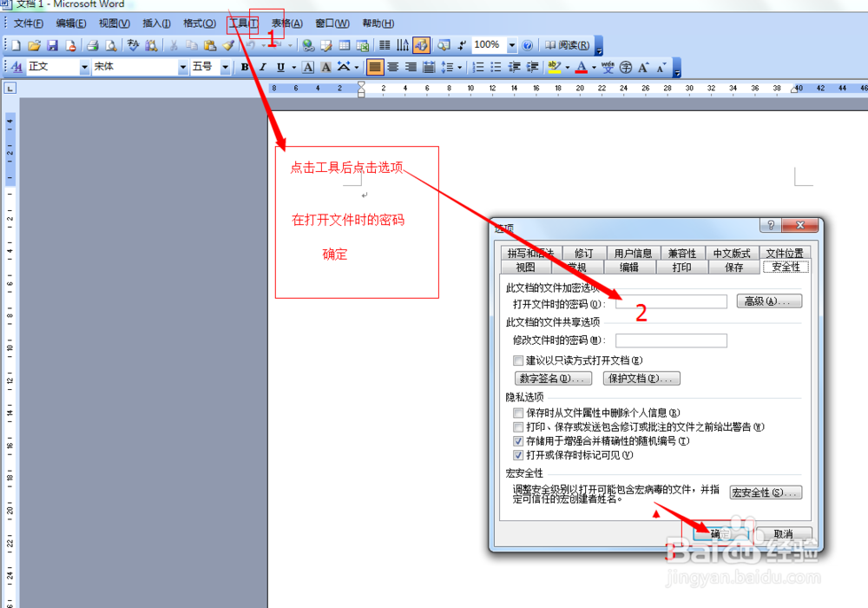
Task: Open an existing file with the folder icon
Action: (35, 45)
